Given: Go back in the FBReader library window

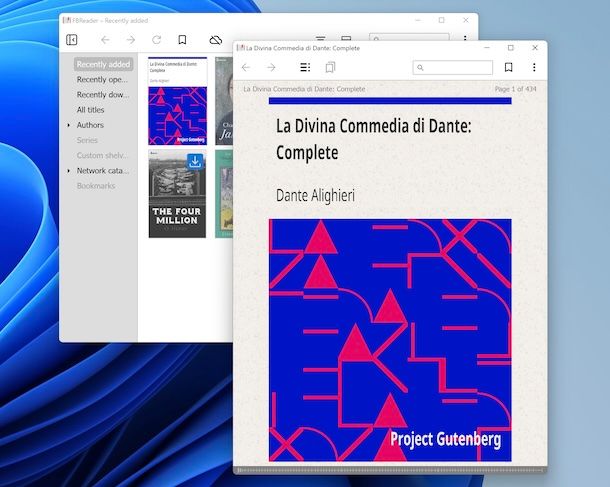Looking at the screenshot, I should pos(105,40).
